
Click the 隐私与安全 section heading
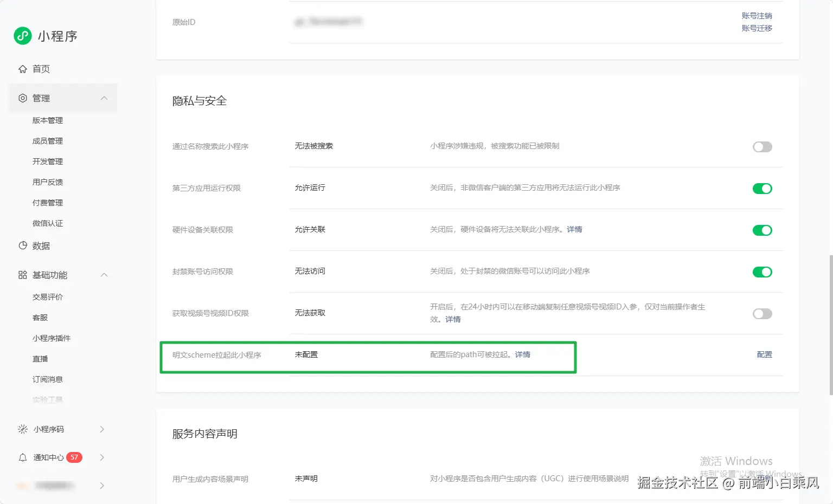click(200, 101)
